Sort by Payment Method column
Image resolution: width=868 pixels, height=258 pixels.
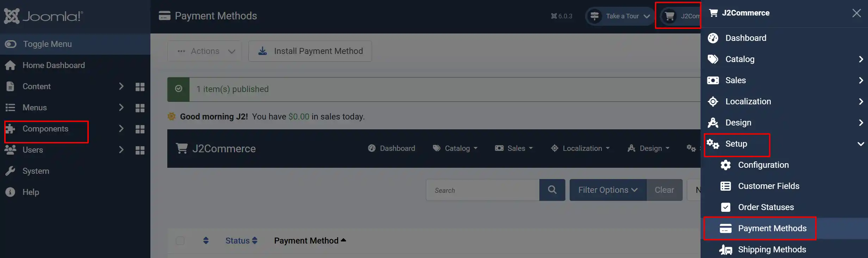pos(310,241)
